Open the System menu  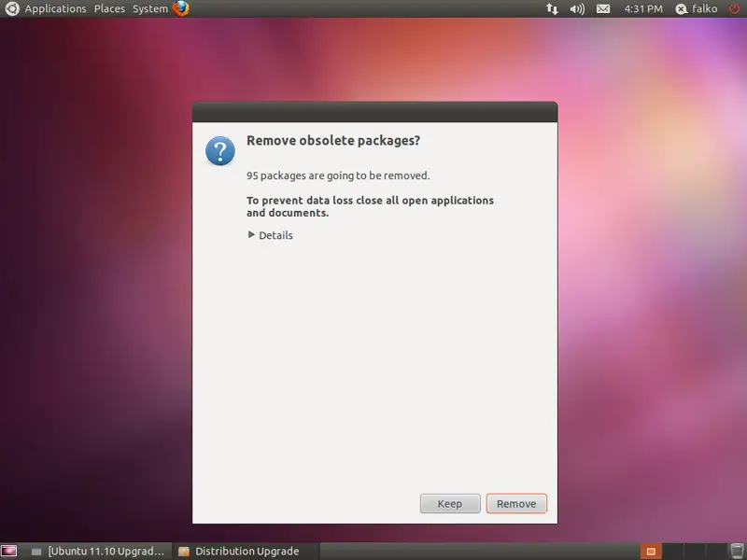(x=150, y=8)
